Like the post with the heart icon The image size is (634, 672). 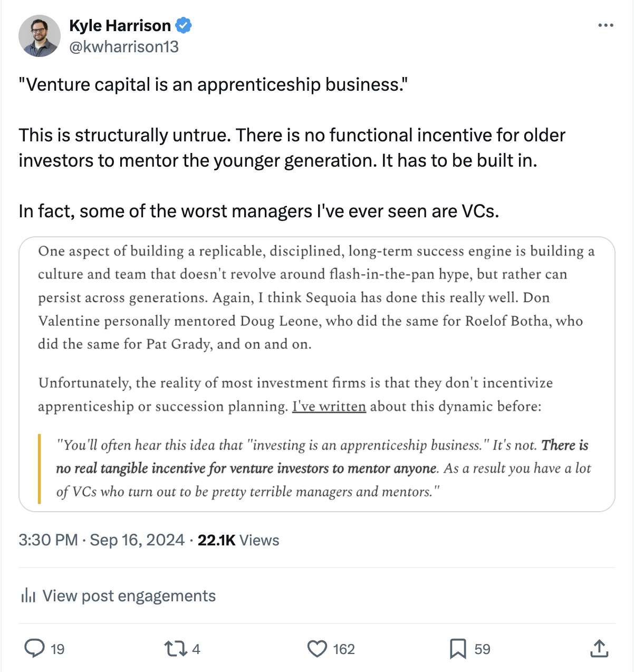click(317, 648)
